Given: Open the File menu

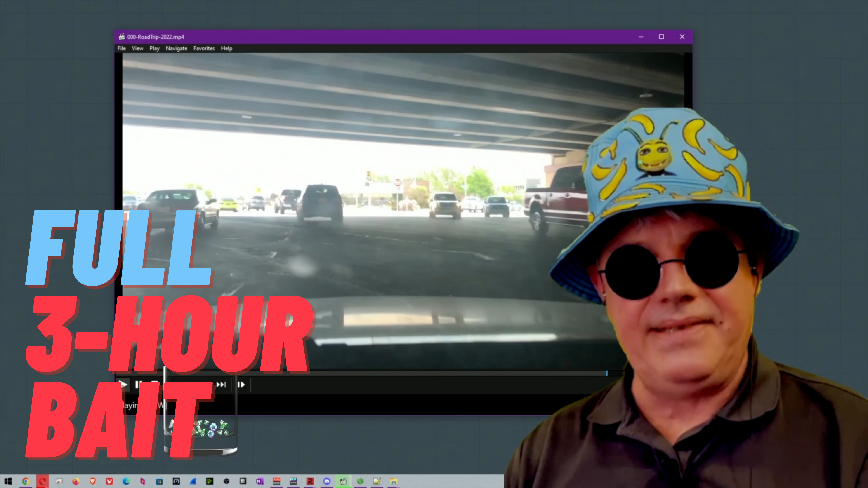Looking at the screenshot, I should [x=121, y=48].
